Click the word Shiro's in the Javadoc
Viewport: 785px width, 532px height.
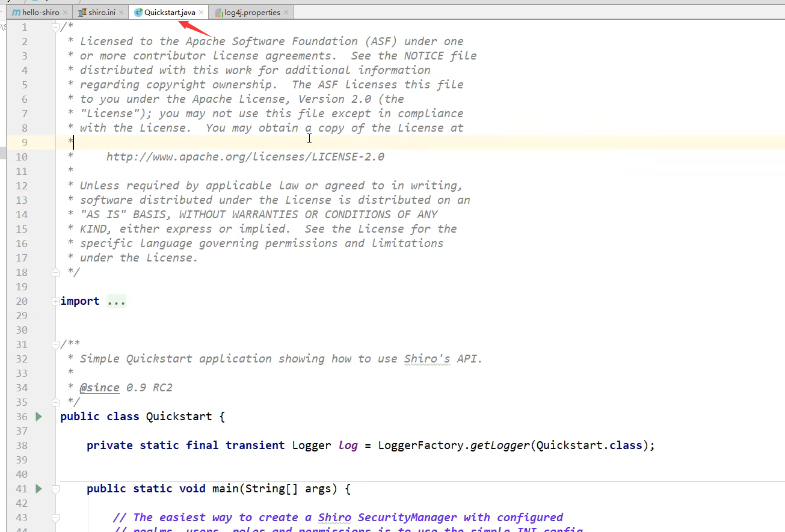(427, 359)
